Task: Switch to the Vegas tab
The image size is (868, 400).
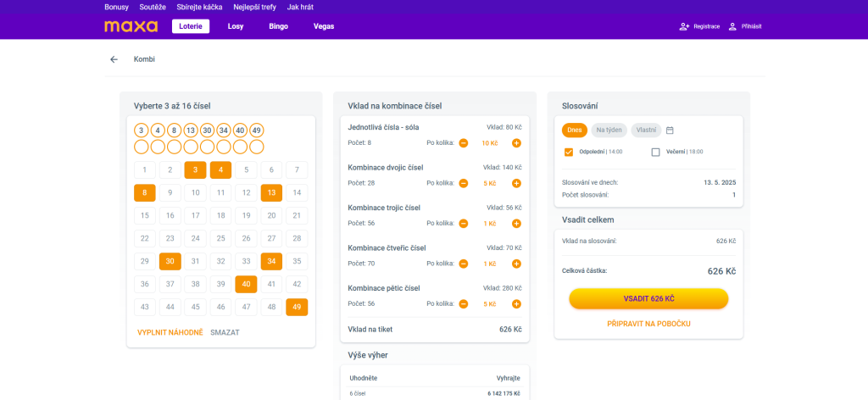Action: click(x=324, y=26)
